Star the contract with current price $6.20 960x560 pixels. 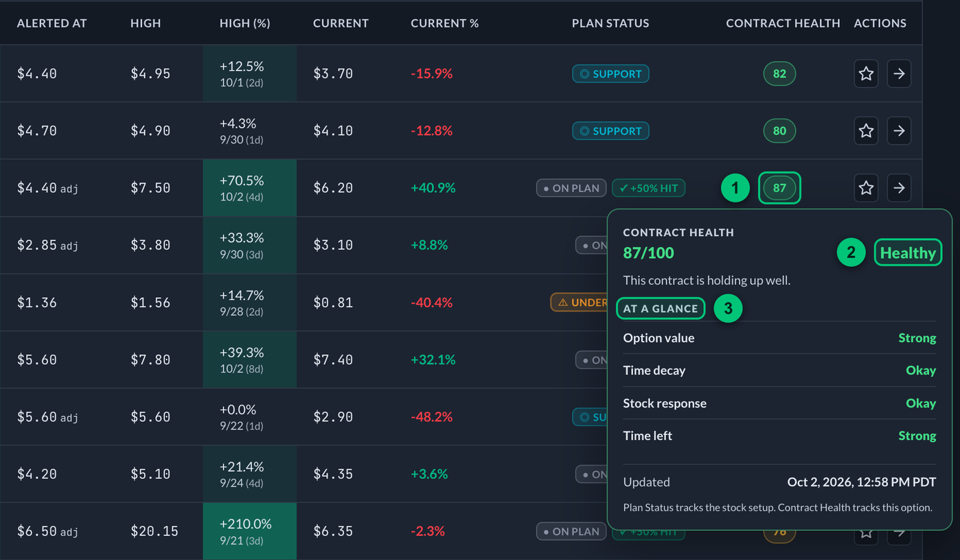(866, 187)
